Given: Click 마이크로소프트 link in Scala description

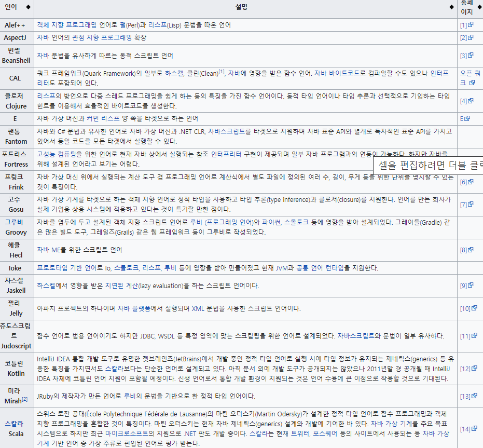Looking at the screenshot, I should pyautogui.click(x=127, y=433).
